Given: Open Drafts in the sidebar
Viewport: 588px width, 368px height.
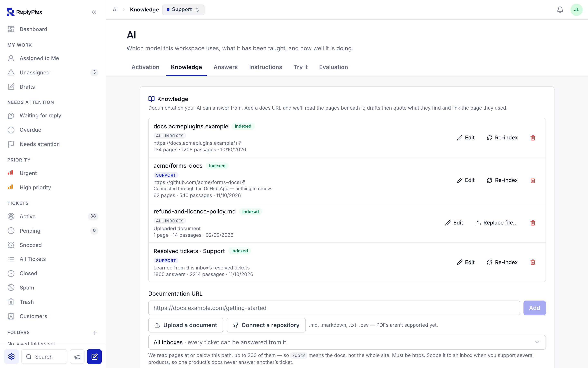Looking at the screenshot, I should 53,87.
